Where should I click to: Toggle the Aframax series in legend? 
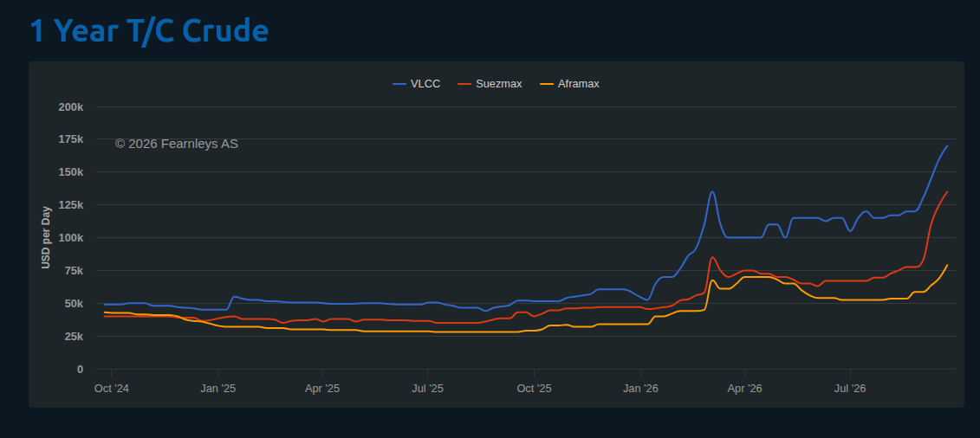(x=569, y=84)
